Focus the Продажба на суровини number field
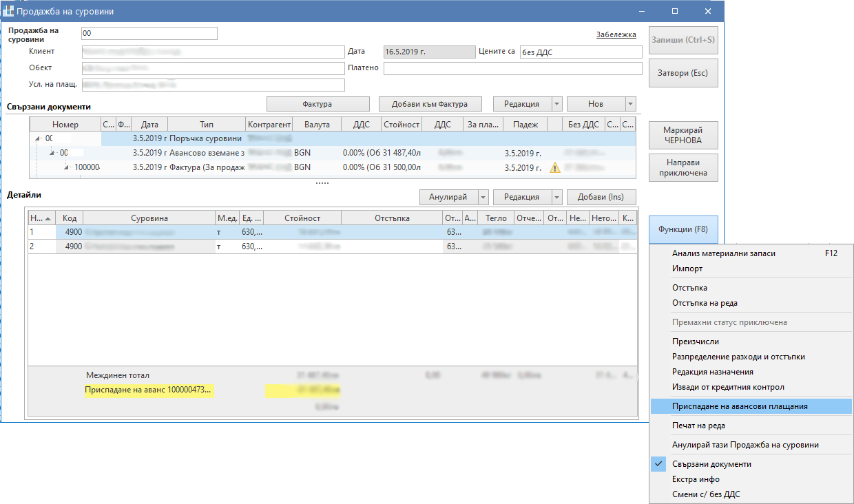 [149, 34]
